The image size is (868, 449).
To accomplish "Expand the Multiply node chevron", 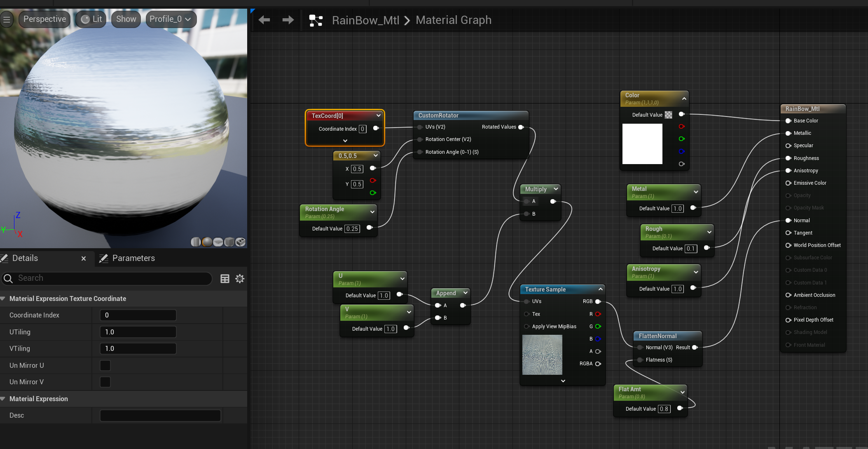I will 556,189.
